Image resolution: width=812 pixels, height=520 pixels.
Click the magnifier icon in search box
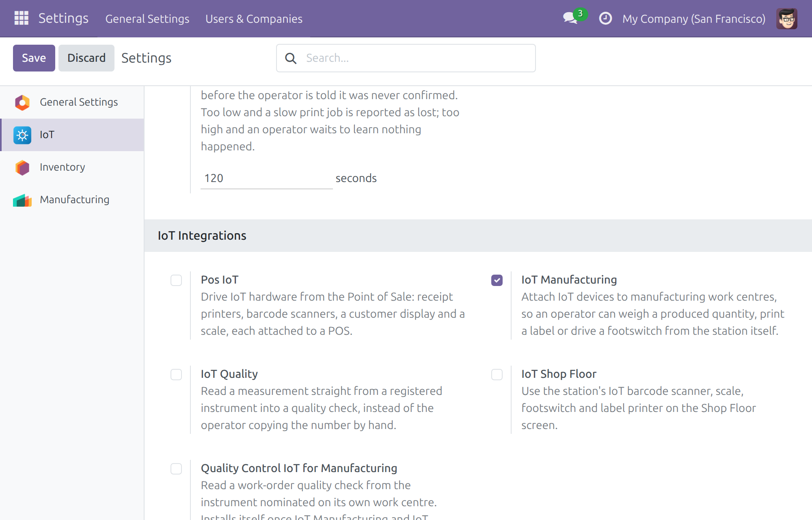(x=291, y=58)
